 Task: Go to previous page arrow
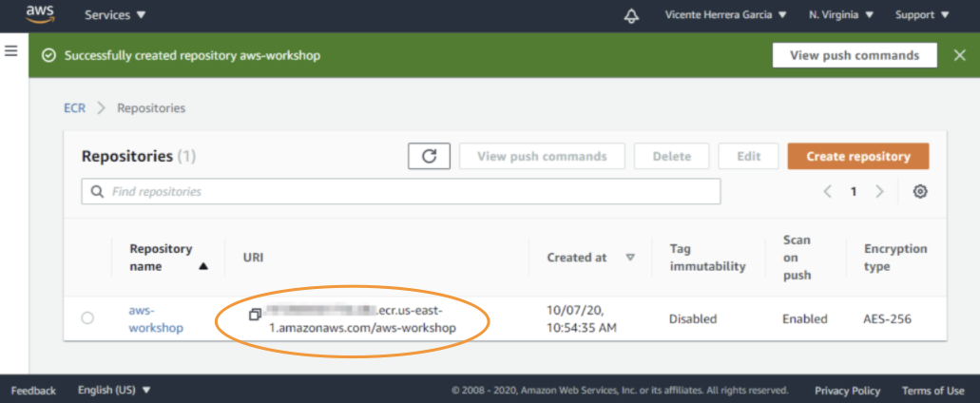pyautogui.click(x=828, y=192)
